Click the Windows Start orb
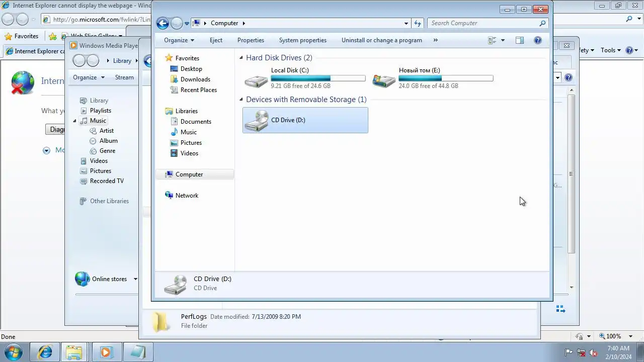Image resolution: width=644 pixels, height=362 pixels. 14,352
